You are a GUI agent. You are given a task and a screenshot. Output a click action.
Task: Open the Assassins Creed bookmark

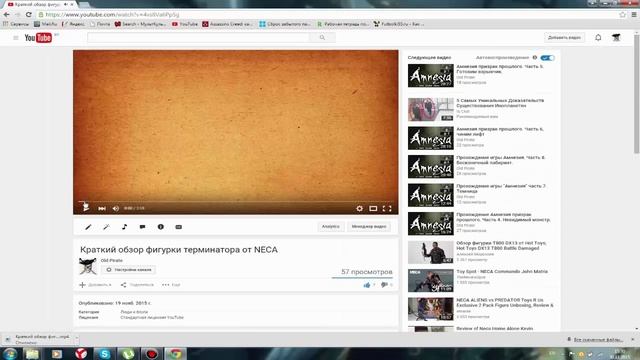coord(228,24)
